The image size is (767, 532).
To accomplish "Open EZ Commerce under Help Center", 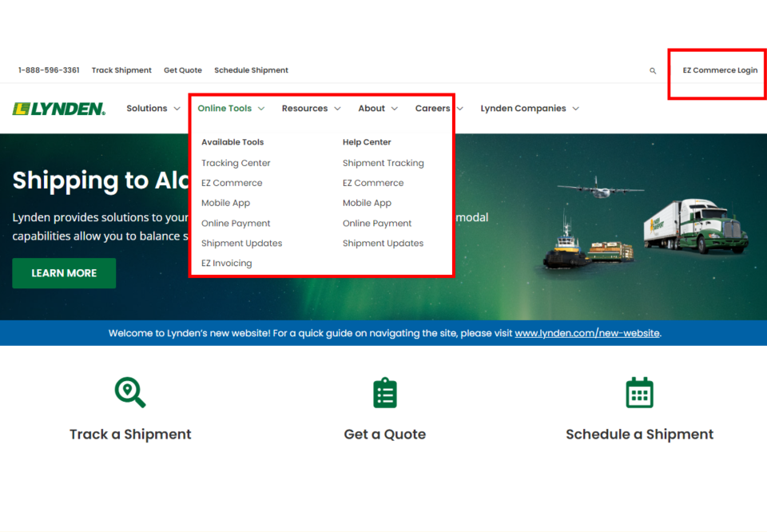I will [373, 184].
